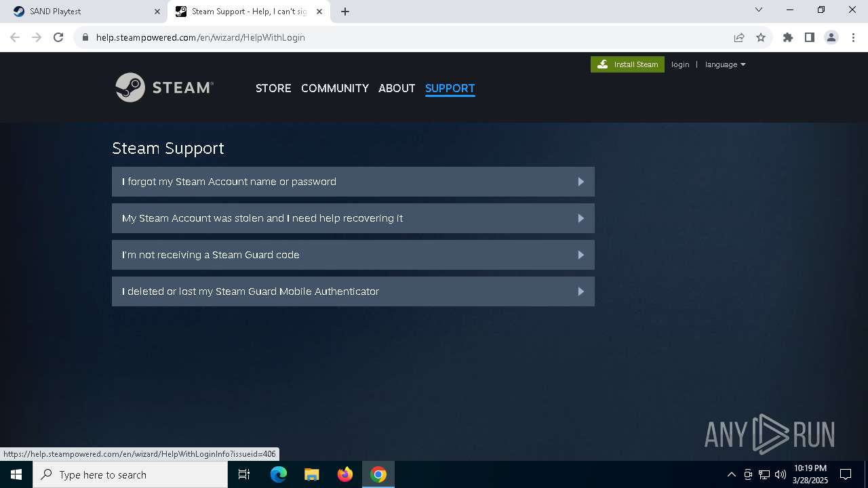Viewport: 868px width, 488px height.
Task: View site information lock icon
Action: tap(85, 37)
